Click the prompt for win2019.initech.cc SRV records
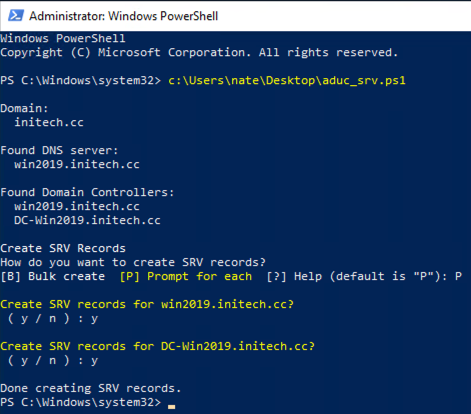The height and width of the screenshot is (414, 471). [x=147, y=304]
